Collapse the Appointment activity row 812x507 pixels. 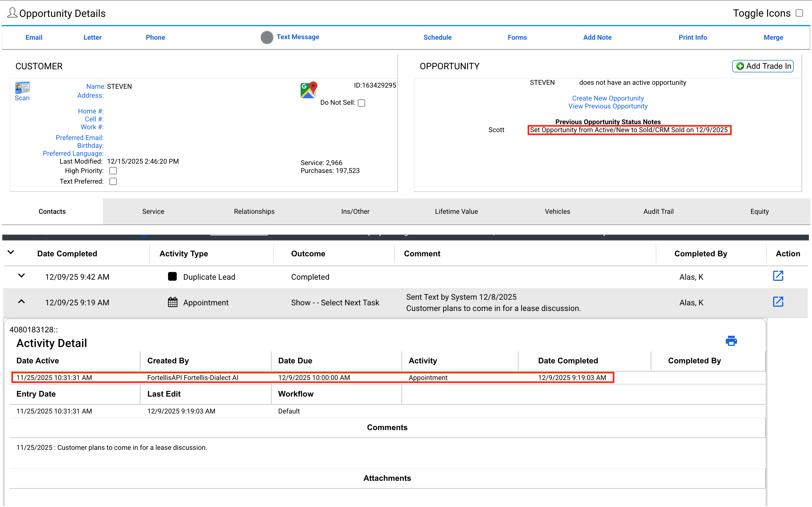pos(21,301)
